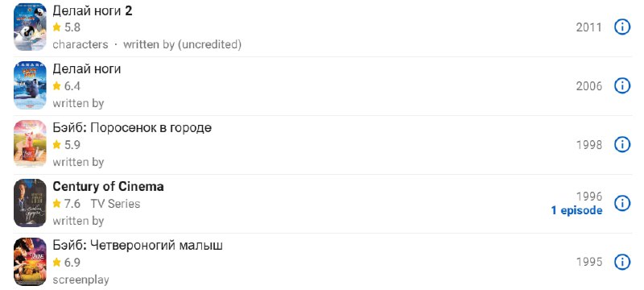The image size is (644, 290).
Task: Click the 7.6 star rating
Action: 67,204
